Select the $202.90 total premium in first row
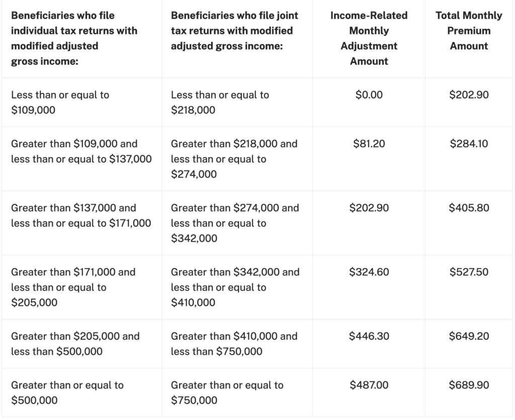The height and width of the screenshot is (420, 515). [469, 95]
